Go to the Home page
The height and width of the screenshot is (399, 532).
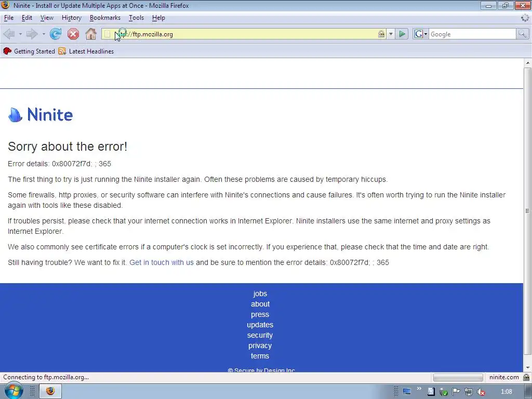pos(90,34)
